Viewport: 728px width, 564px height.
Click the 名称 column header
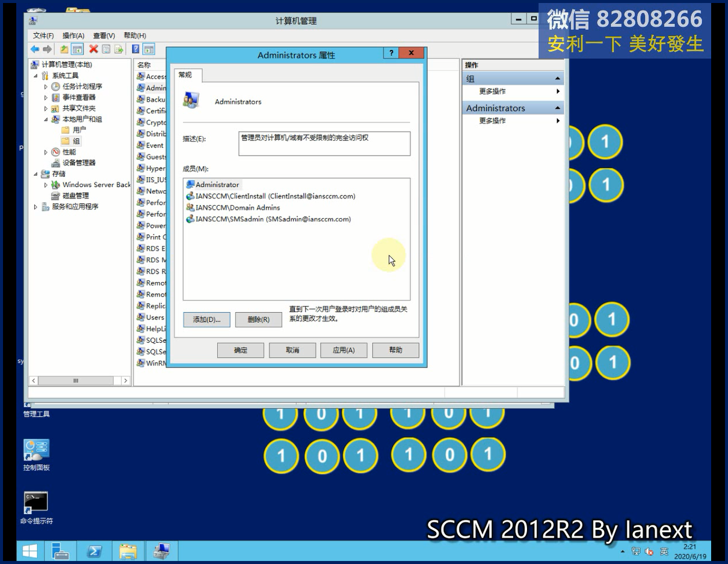144,65
